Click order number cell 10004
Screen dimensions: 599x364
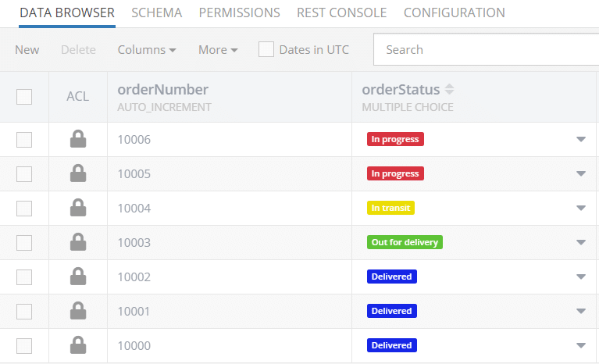point(230,208)
